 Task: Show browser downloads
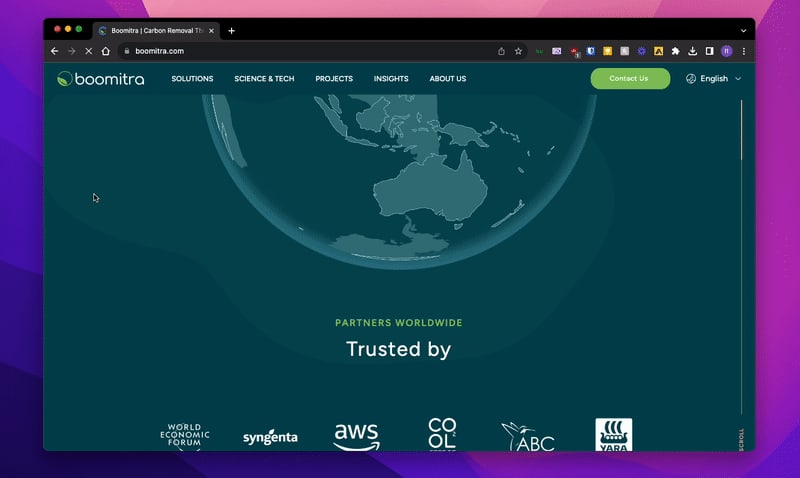[x=692, y=51]
